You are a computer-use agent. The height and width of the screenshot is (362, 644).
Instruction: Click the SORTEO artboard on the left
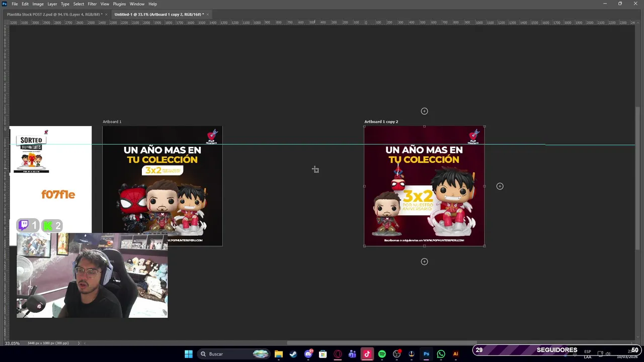(50, 186)
